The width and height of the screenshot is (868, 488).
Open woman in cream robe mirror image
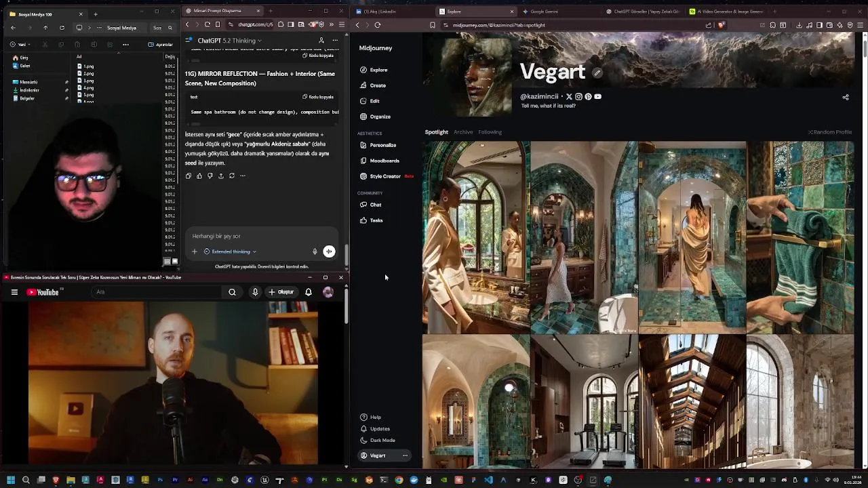476,237
